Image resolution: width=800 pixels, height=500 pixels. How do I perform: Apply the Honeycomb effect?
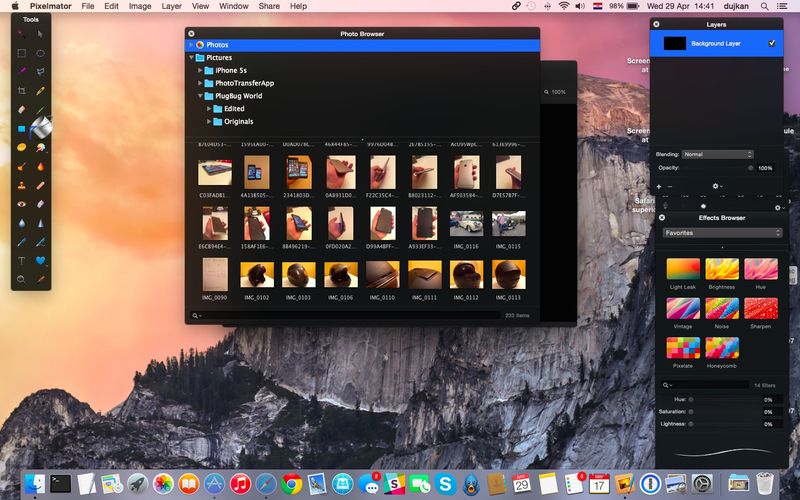click(x=721, y=348)
